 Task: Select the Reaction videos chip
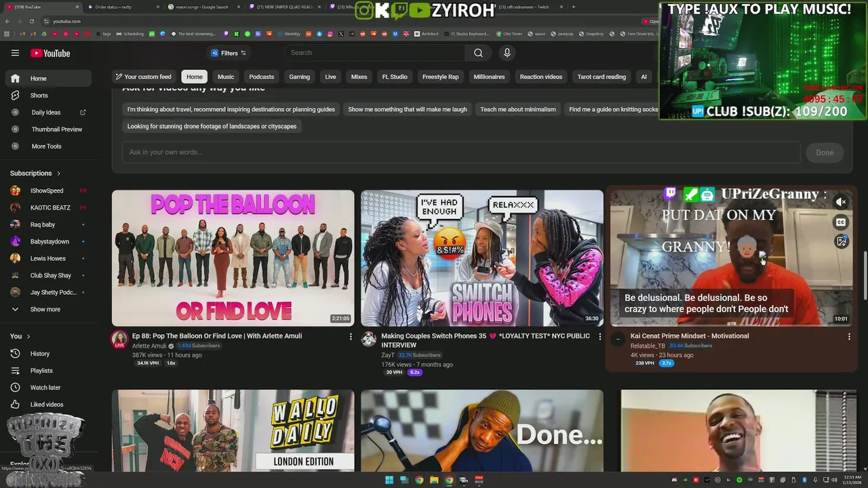pyautogui.click(x=541, y=77)
